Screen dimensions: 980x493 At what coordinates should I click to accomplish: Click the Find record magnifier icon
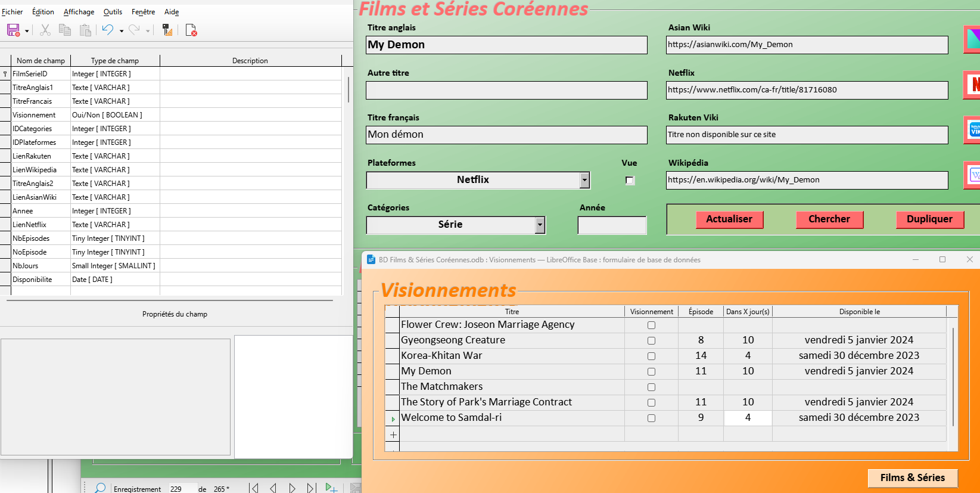pos(100,488)
